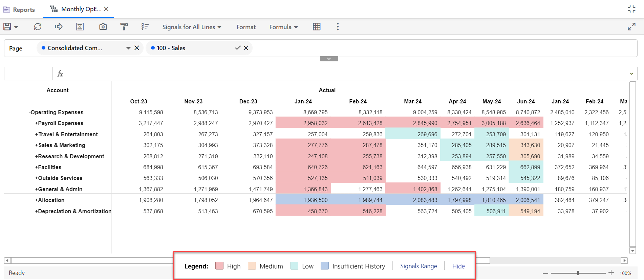Click the sort lines icon
This screenshot has height=280, width=644.
(145, 27)
